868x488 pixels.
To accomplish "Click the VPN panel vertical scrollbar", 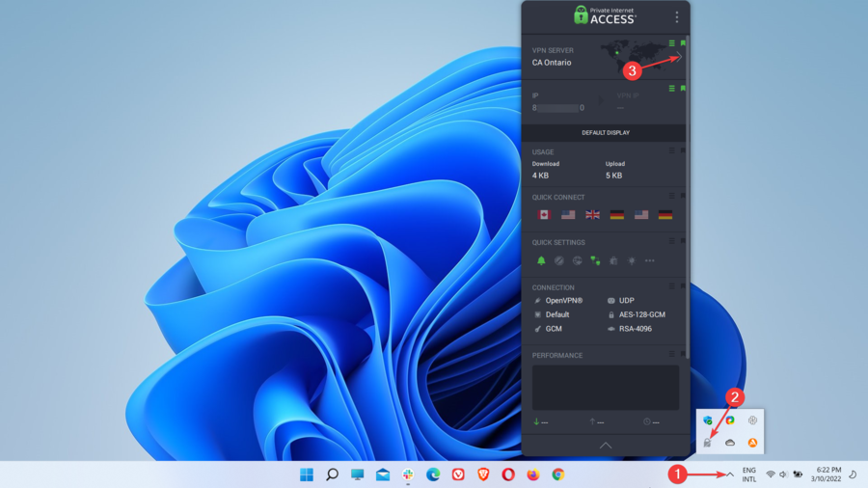I will click(x=688, y=193).
